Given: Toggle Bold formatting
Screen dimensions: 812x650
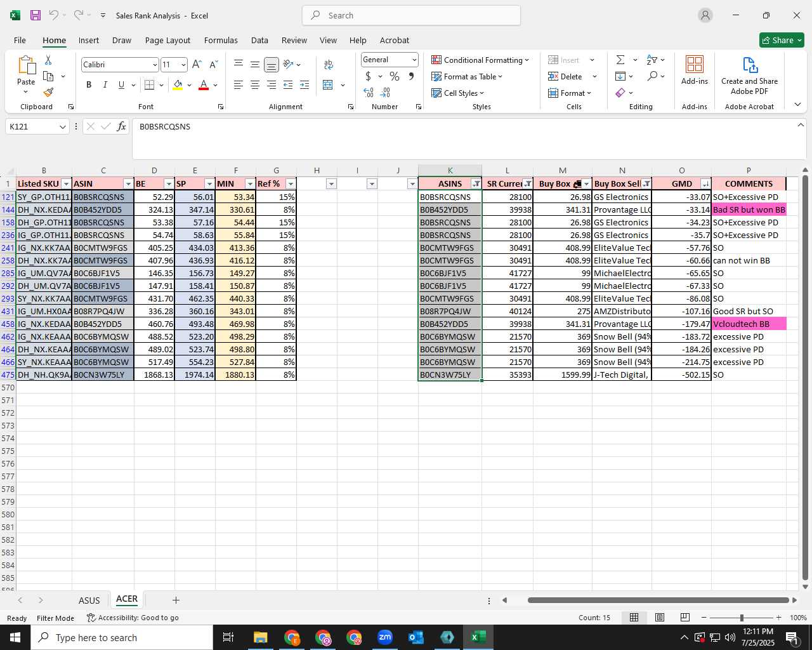Looking at the screenshot, I should [x=89, y=84].
